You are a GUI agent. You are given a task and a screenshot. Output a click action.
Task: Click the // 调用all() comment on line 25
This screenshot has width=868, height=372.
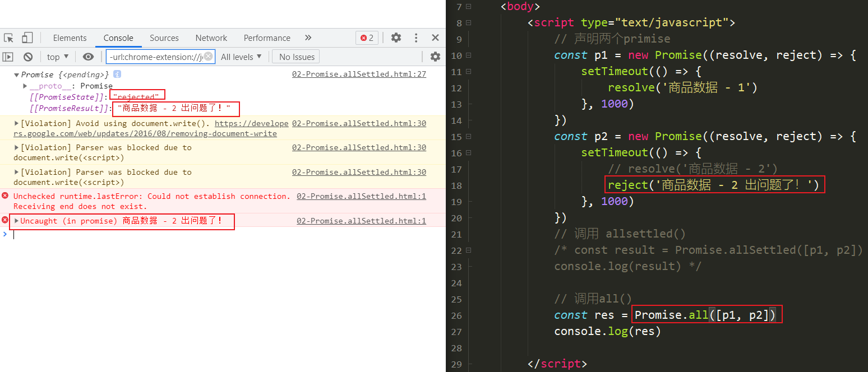593,299
